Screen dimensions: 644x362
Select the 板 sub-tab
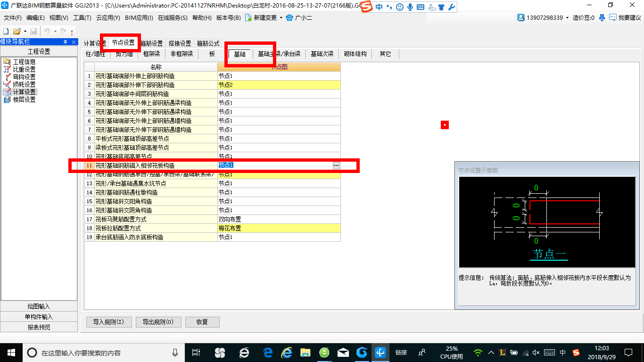pos(213,54)
